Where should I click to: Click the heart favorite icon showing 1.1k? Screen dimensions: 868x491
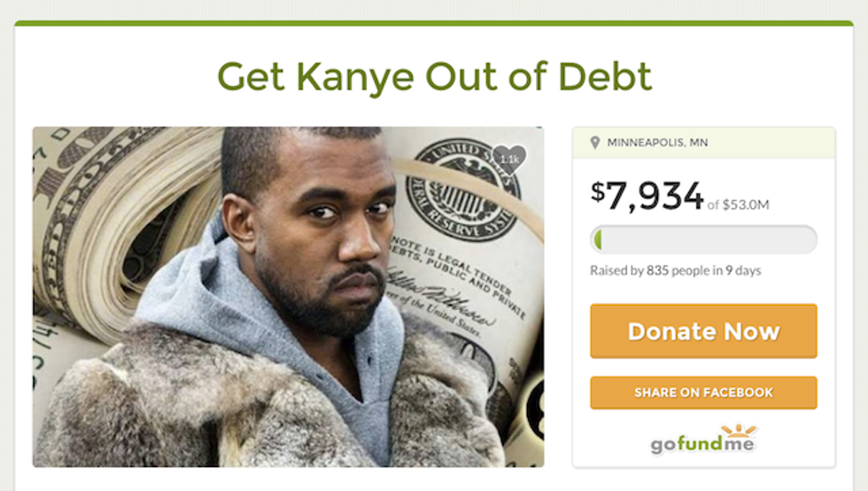click(509, 159)
